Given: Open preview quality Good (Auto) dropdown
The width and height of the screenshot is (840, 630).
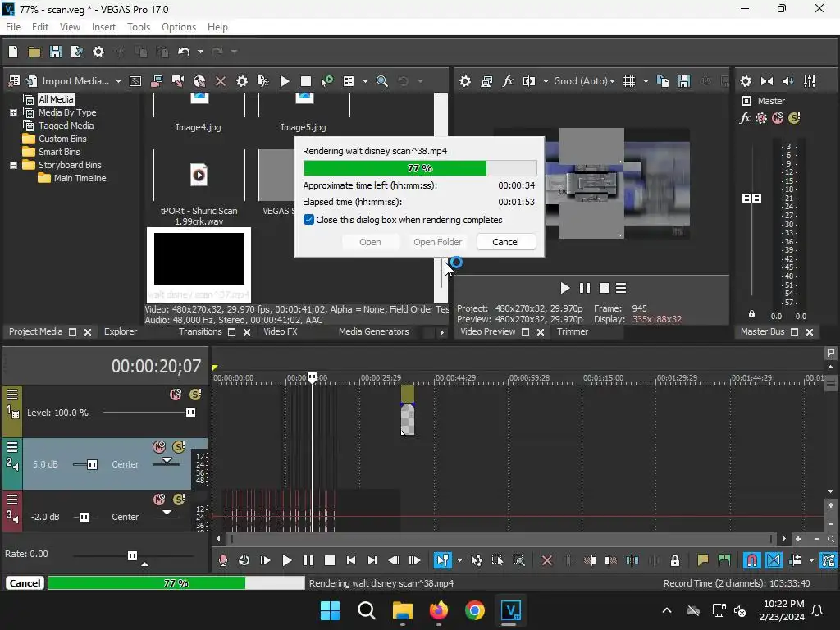Looking at the screenshot, I should (x=584, y=81).
